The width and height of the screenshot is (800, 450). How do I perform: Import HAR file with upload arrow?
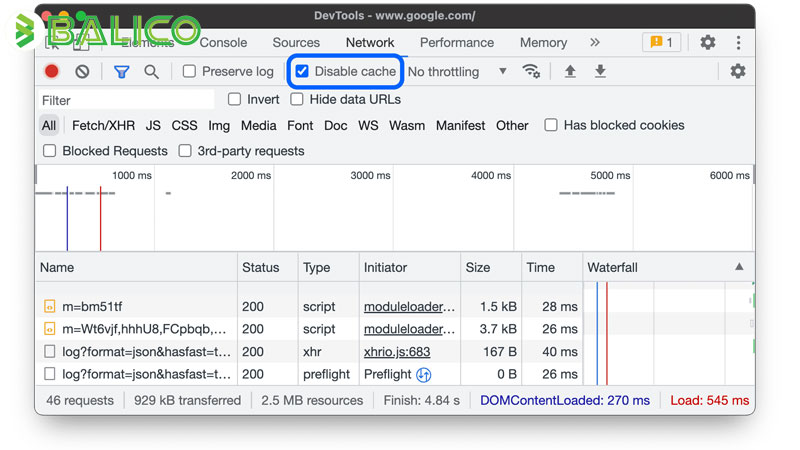tap(570, 71)
